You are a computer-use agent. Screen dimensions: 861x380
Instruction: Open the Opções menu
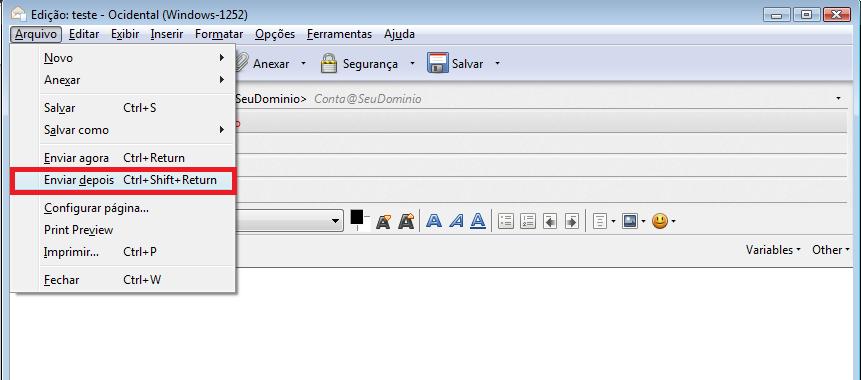tap(275, 34)
